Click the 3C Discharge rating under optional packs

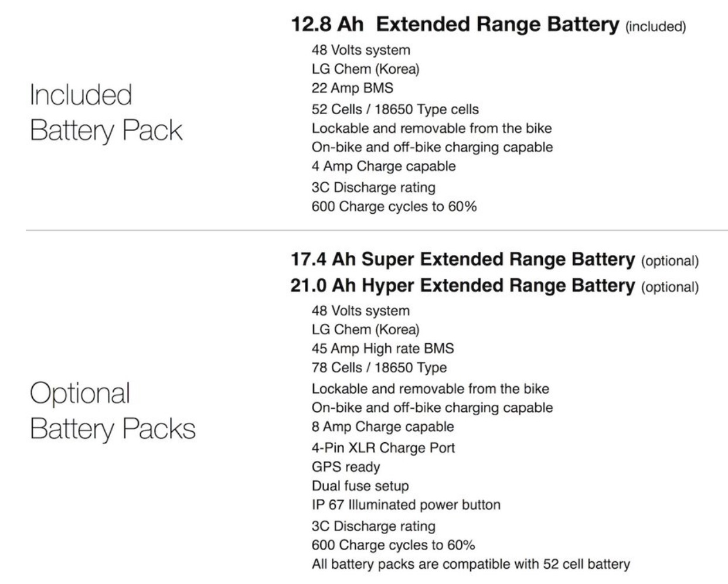point(373,527)
